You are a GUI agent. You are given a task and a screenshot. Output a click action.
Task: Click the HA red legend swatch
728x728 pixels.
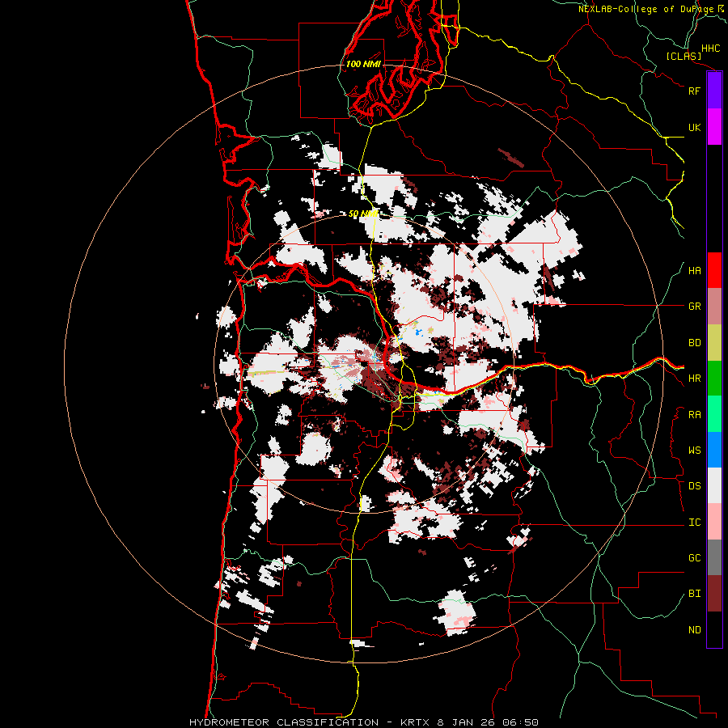714,270
